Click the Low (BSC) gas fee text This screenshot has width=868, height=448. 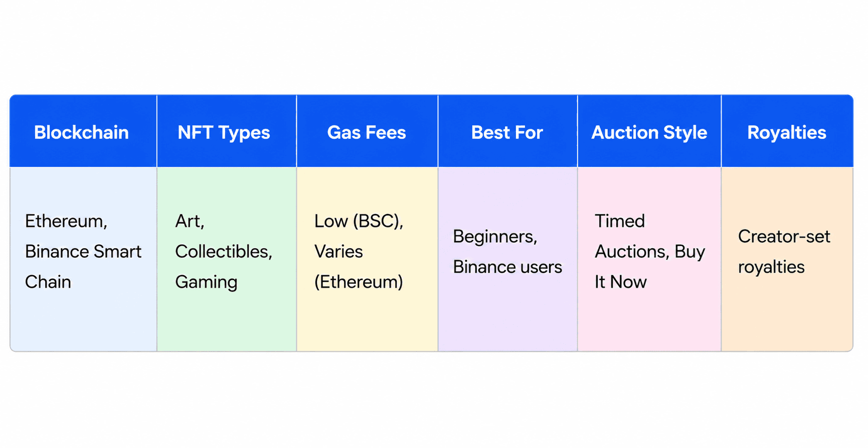point(359,221)
